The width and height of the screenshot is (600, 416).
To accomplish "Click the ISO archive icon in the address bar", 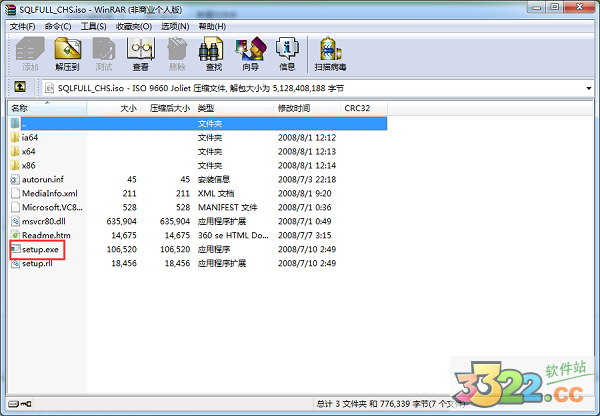I will 49,88.
